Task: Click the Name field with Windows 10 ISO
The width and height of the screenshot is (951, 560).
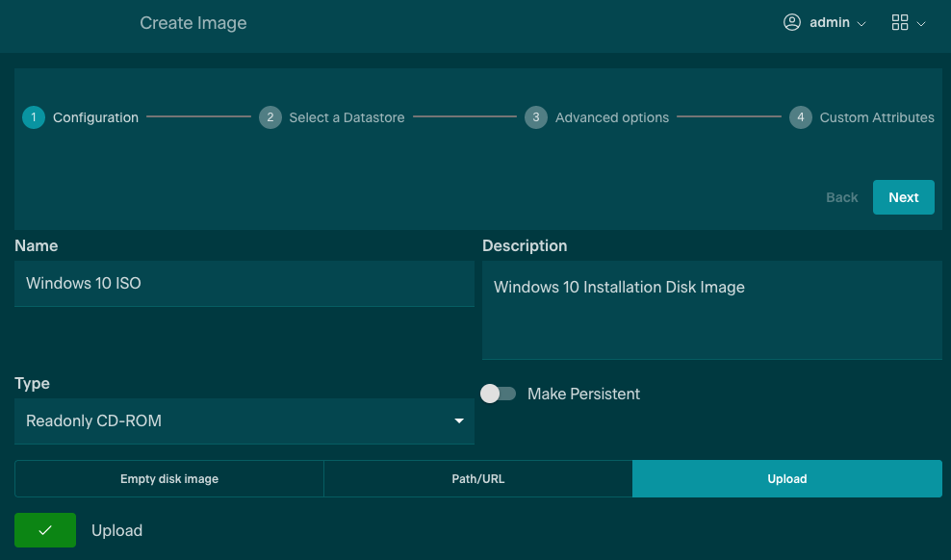Action: tap(244, 284)
